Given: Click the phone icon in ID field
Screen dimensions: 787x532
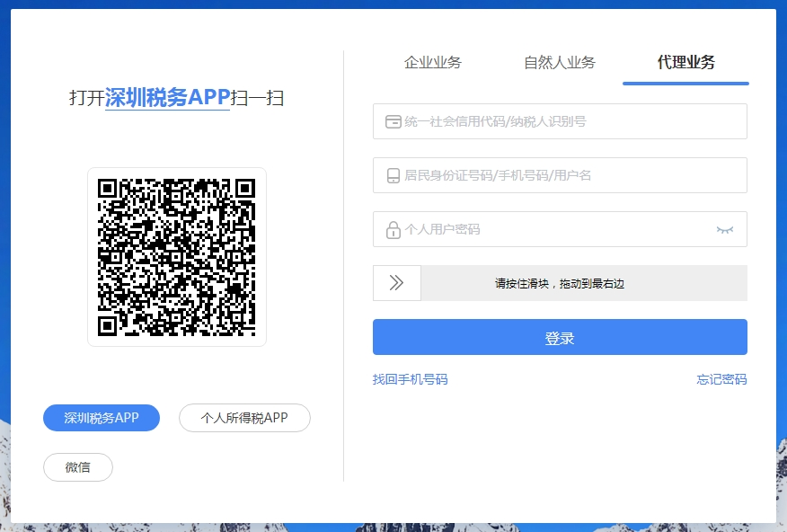Looking at the screenshot, I should tap(393, 175).
